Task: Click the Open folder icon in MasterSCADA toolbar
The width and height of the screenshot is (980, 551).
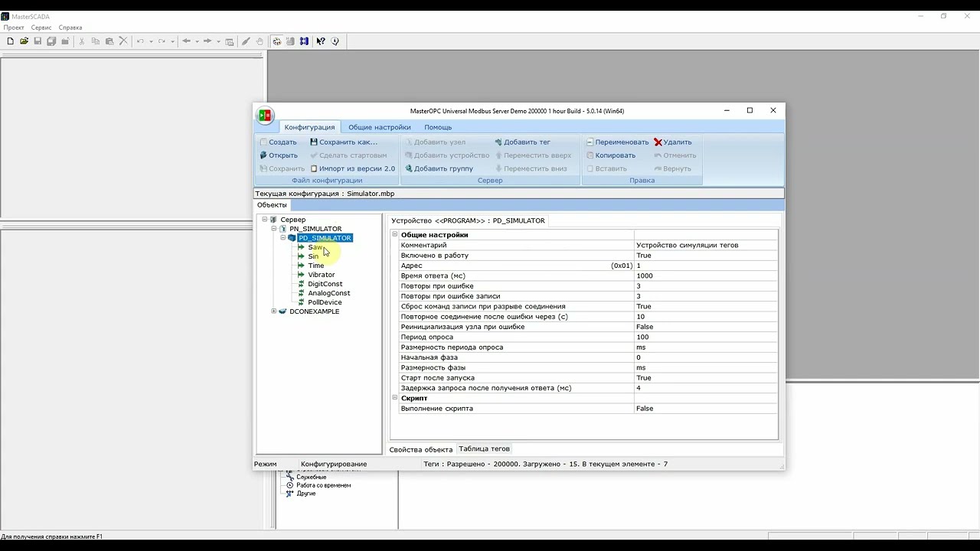Action: [x=24, y=41]
